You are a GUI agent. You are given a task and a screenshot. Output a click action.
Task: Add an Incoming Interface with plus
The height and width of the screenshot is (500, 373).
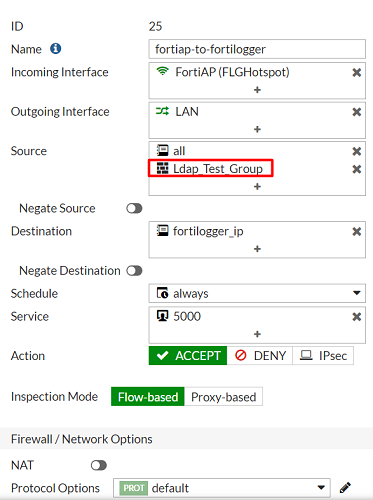point(257,90)
